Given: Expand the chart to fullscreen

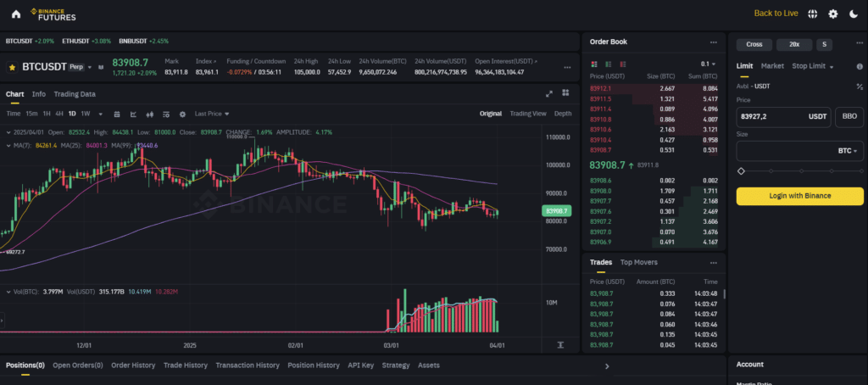Looking at the screenshot, I should tap(549, 93).
